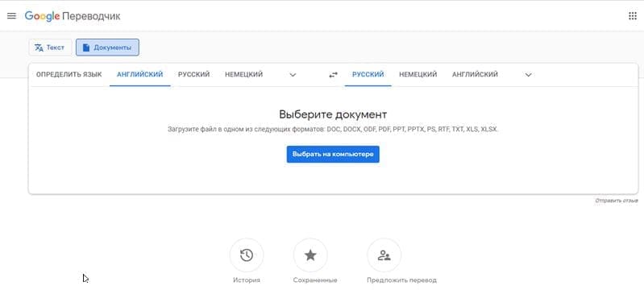Select Английский as source language
Screen dimensions: 644x294
point(140,75)
